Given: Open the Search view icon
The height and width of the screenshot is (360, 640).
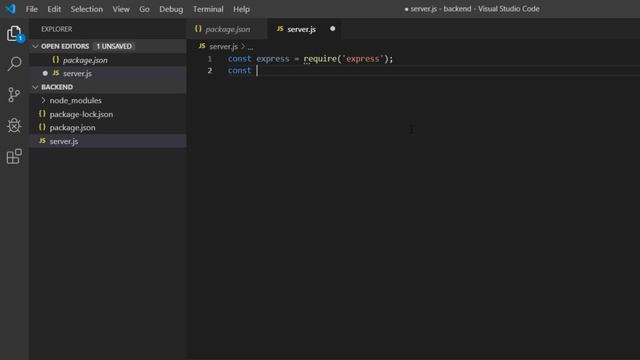Looking at the screenshot, I should click(x=14, y=64).
